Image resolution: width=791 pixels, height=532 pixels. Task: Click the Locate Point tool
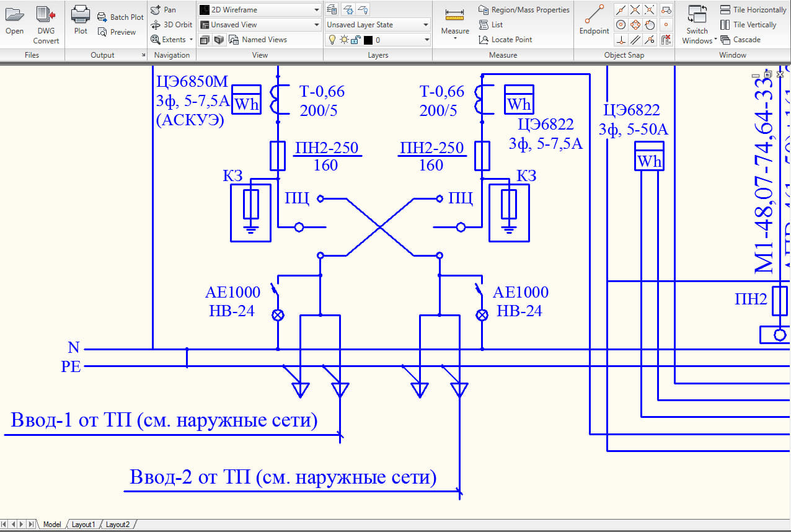tap(505, 40)
